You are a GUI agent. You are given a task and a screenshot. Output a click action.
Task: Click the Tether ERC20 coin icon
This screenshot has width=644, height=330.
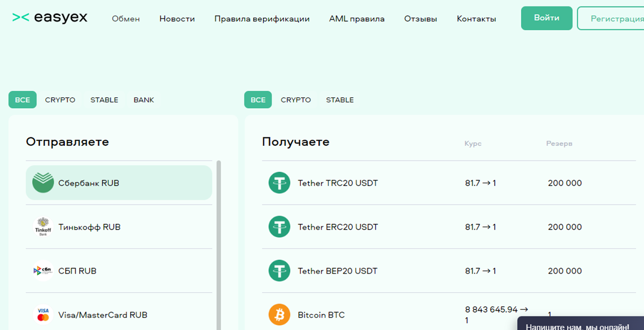click(x=279, y=227)
